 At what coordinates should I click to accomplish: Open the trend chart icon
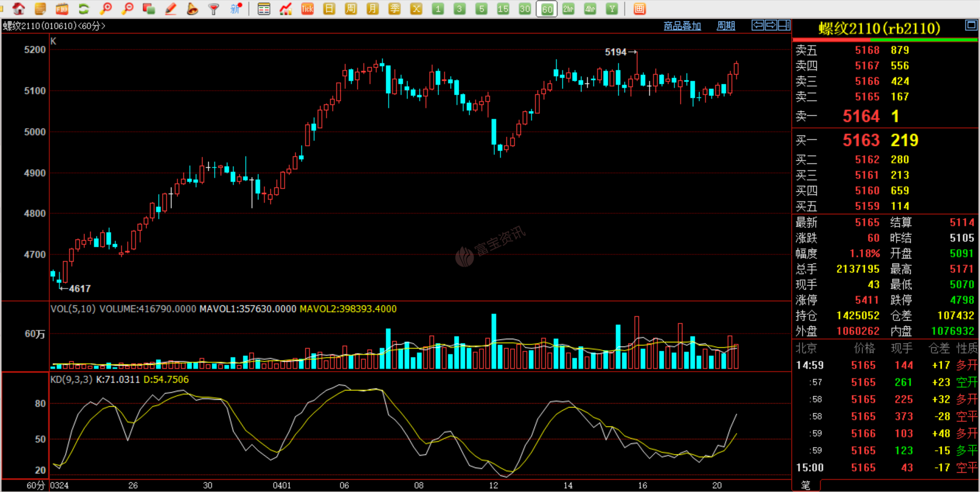tap(286, 9)
